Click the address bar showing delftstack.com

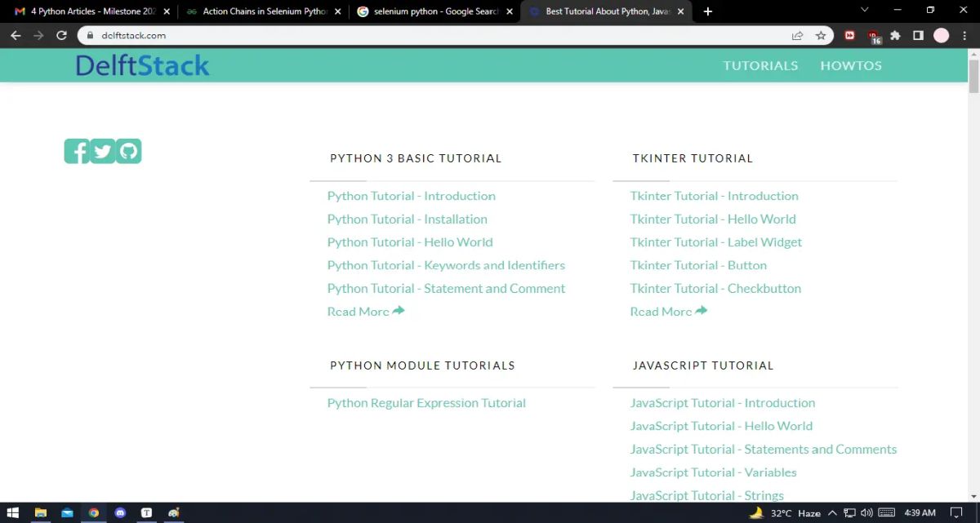pyautogui.click(x=456, y=36)
